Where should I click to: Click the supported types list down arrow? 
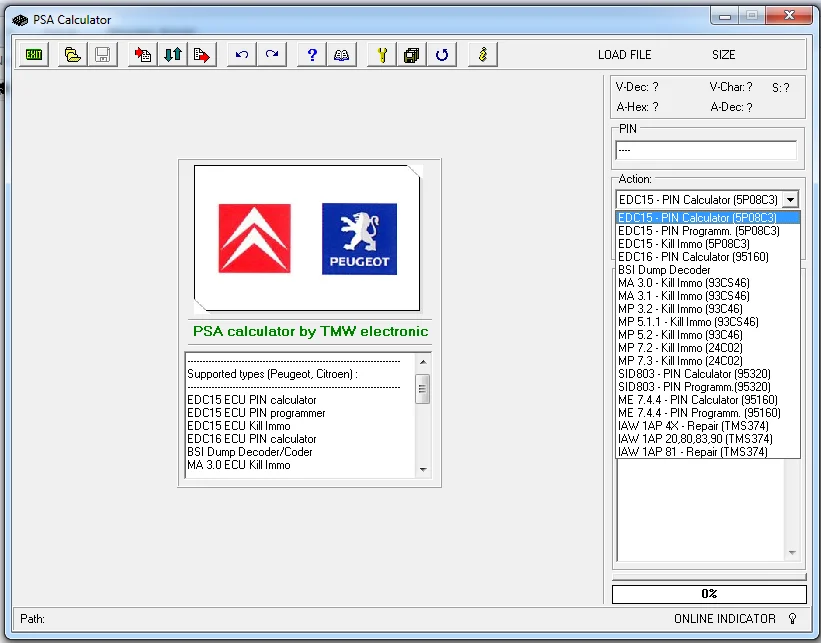click(x=423, y=470)
